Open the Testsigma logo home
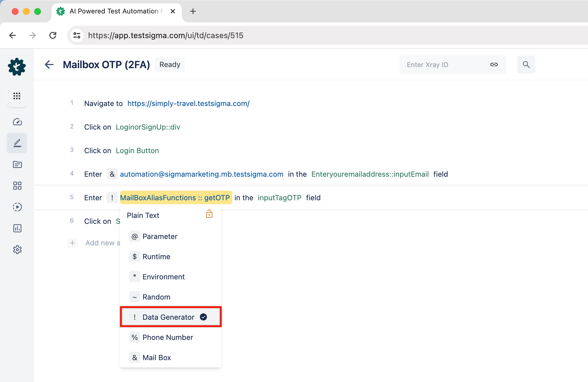The width and height of the screenshot is (588, 382). (17, 67)
